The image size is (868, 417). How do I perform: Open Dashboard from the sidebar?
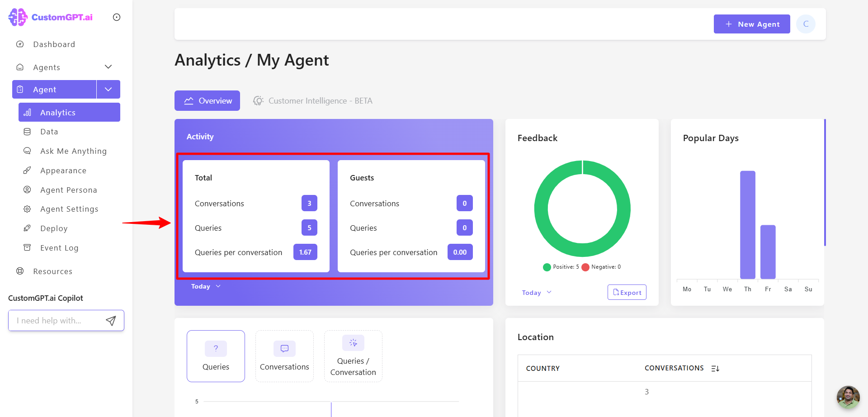pyautogui.click(x=54, y=44)
